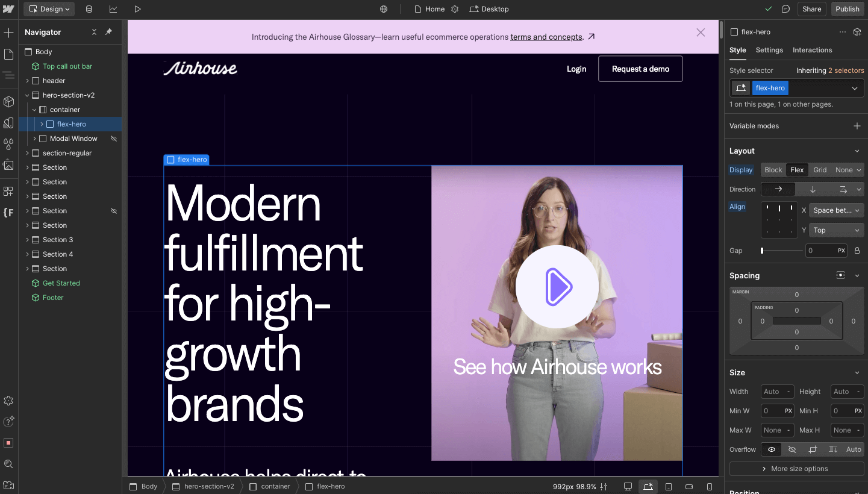Open the three-dot menu beside flex-hero
The height and width of the screenshot is (494, 868).
tap(842, 32)
